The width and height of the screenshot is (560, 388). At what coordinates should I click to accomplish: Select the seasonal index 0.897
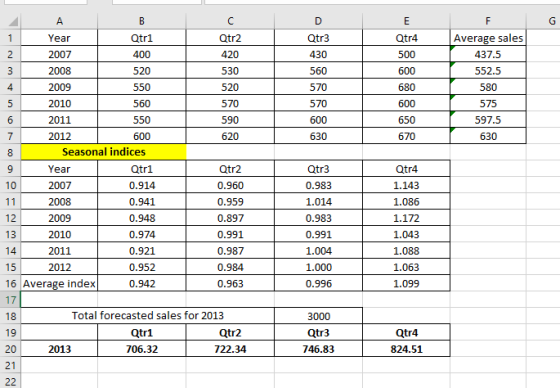pos(230,218)
